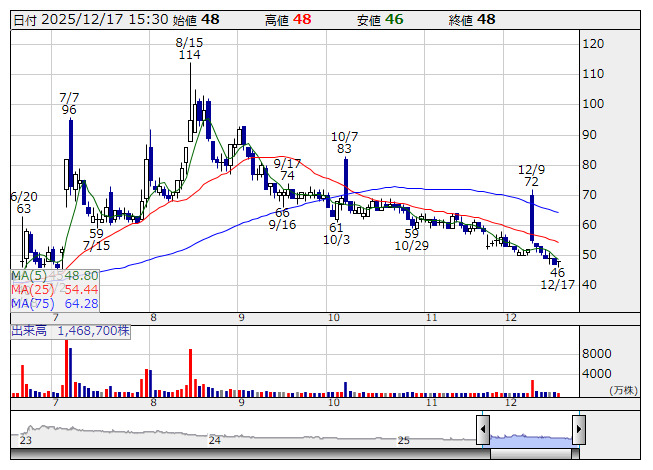Click the 高値 high price value

(302, 19)
